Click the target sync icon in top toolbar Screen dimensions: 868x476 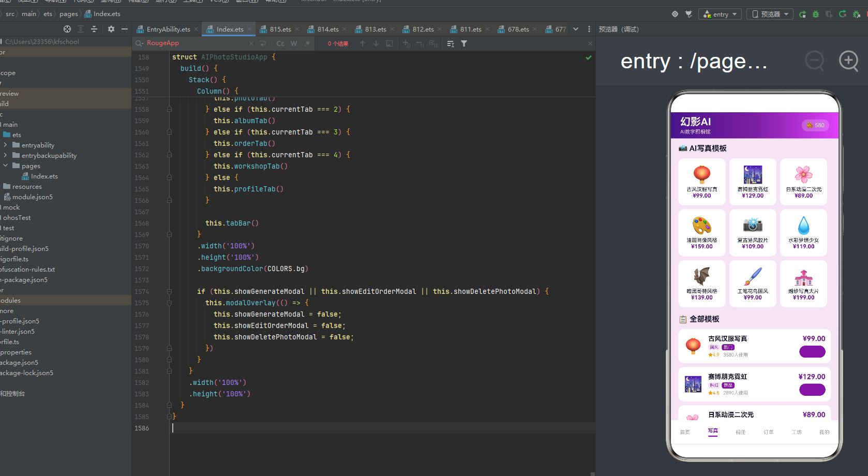coord(675,14)
